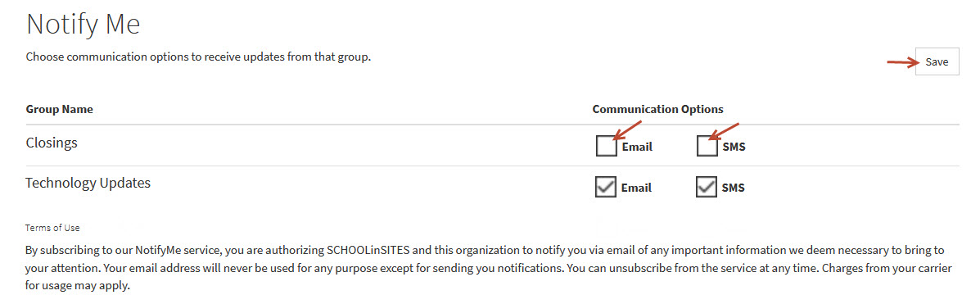Click the SMS label text in Closings row
Viewport: 980px width, 295px height.
pyautogui.click(x=734, y=147)
